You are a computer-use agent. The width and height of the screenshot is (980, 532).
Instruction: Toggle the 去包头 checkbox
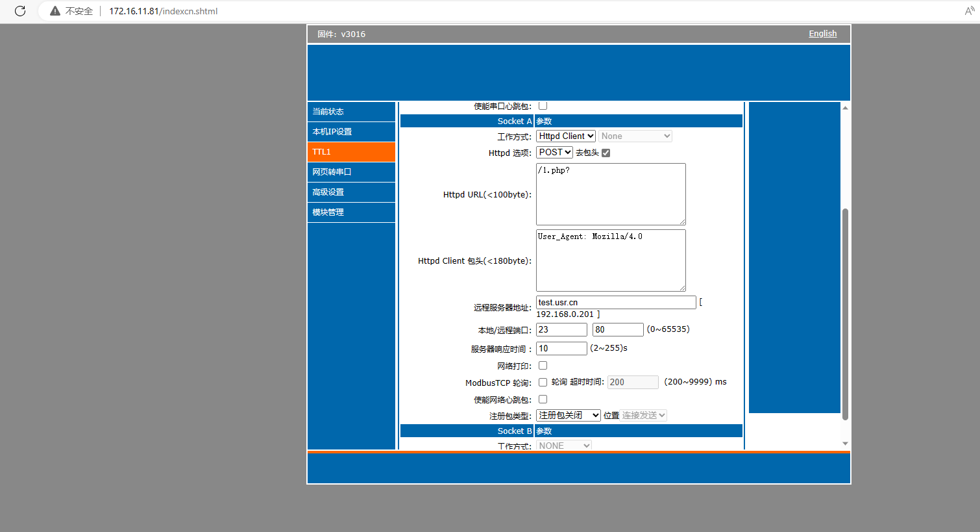[606, 153]
